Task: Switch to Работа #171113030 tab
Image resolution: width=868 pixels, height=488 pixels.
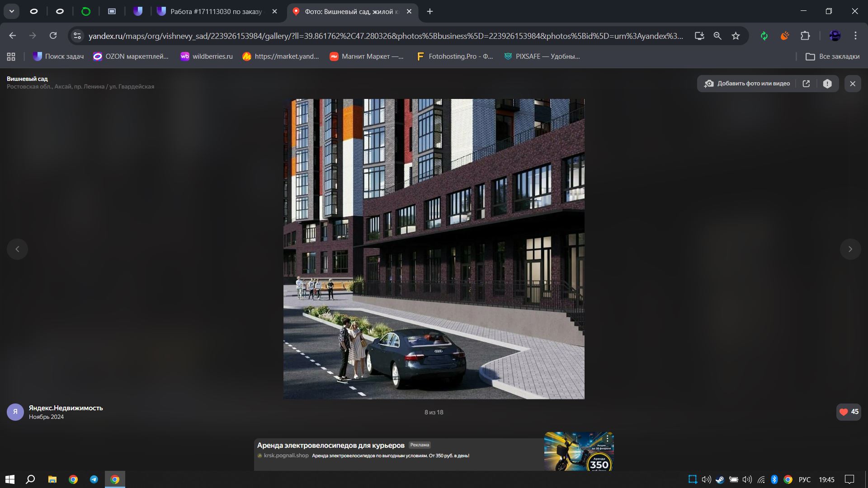Action: click(216, 11)
